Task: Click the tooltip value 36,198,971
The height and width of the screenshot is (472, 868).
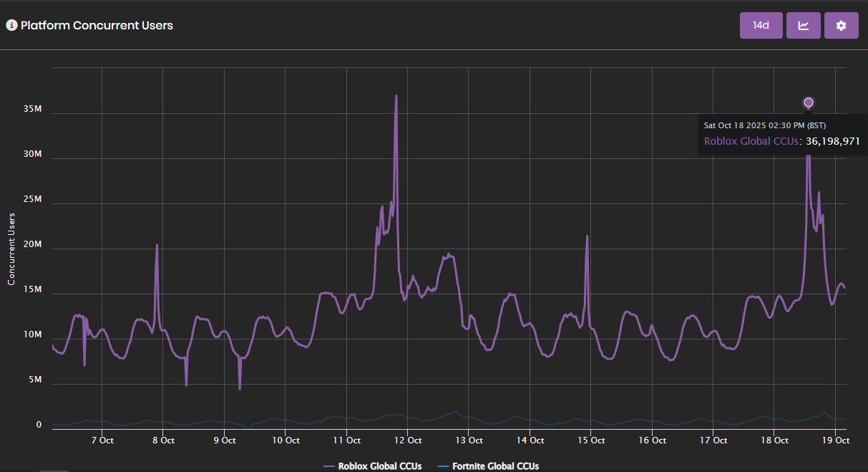Action: [833, 141]
